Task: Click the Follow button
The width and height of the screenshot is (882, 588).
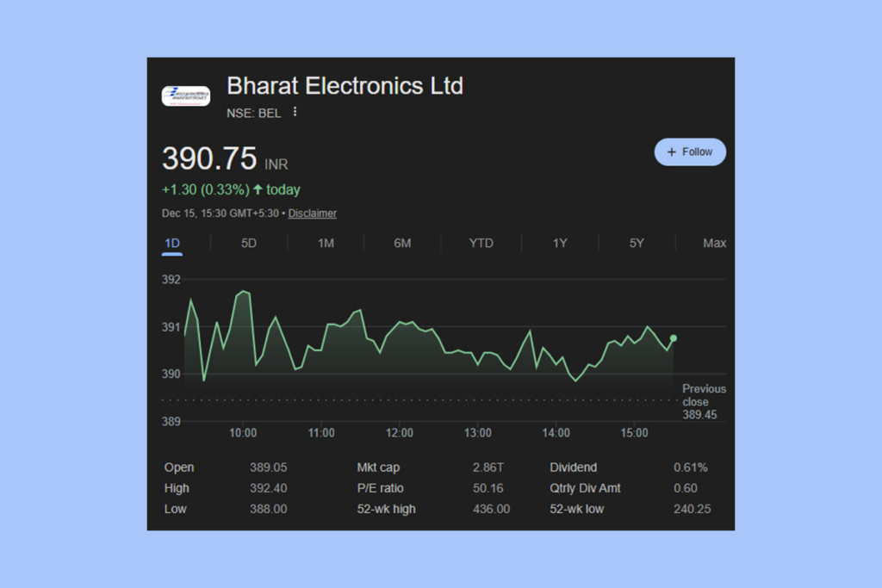Action: (x=690, y=152)
